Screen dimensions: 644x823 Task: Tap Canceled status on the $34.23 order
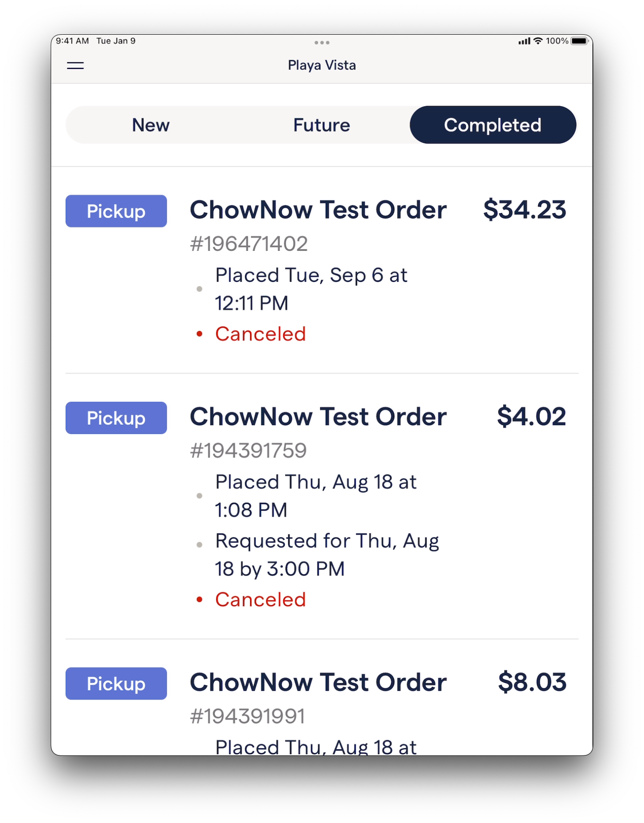click(x=260, y=334)
